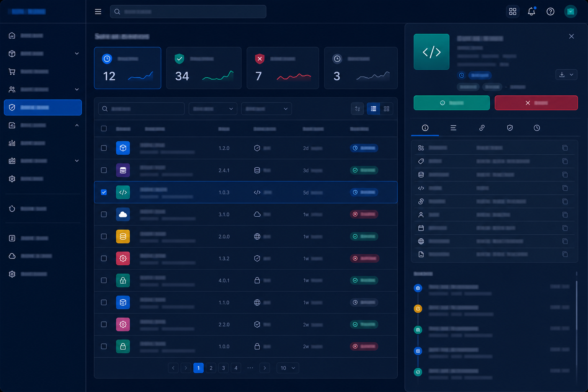Check the checkbox for the 3.1.0 row
The width and height of the screenshot is (588, 392).
104,214
